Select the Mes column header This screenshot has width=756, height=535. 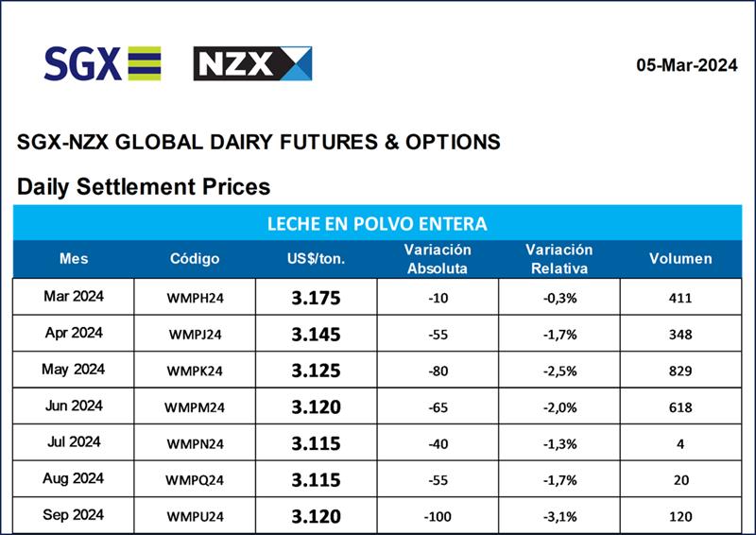[x=73, y=258]
